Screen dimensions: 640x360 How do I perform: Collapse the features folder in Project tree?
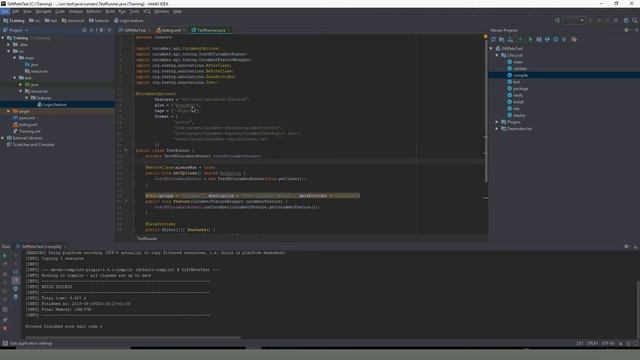[27, 98]
